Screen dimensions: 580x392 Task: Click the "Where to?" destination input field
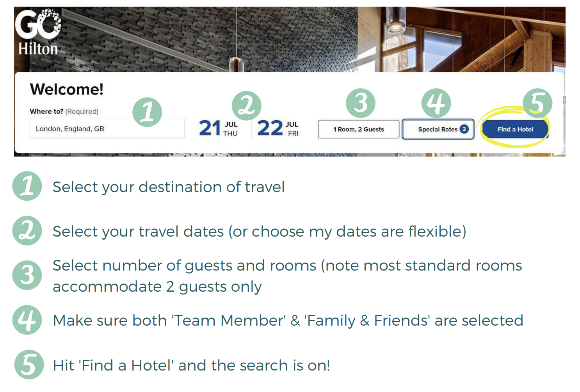[107, 129]
